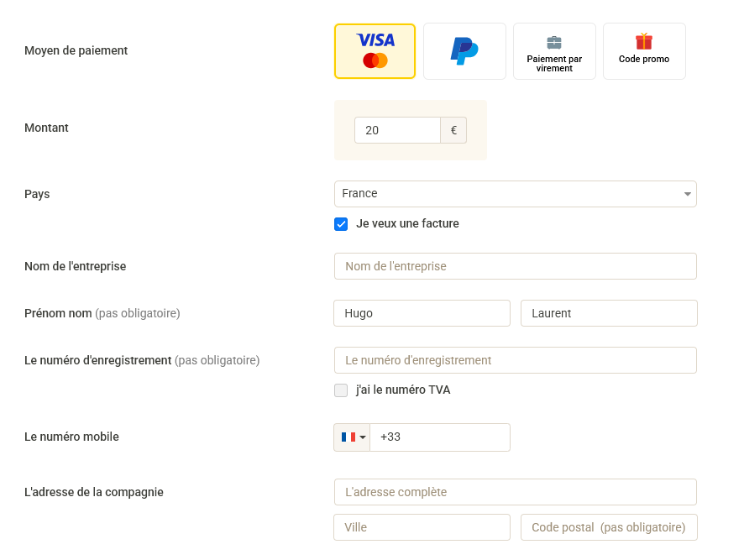Focus the Montant amount field
Image resolution: width=744 pixels, height=560 pixels.
pyautogui.click(x=398, y=130)
